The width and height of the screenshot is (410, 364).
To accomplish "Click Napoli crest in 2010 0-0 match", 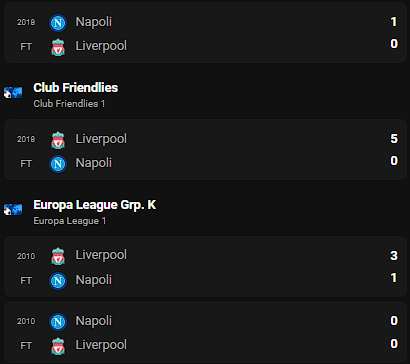I will [x=58, y=322].
